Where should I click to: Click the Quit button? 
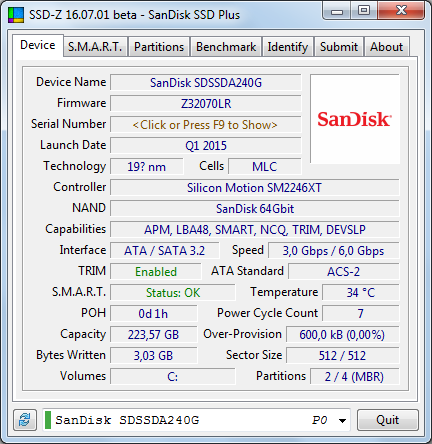[x=388, y=420]
